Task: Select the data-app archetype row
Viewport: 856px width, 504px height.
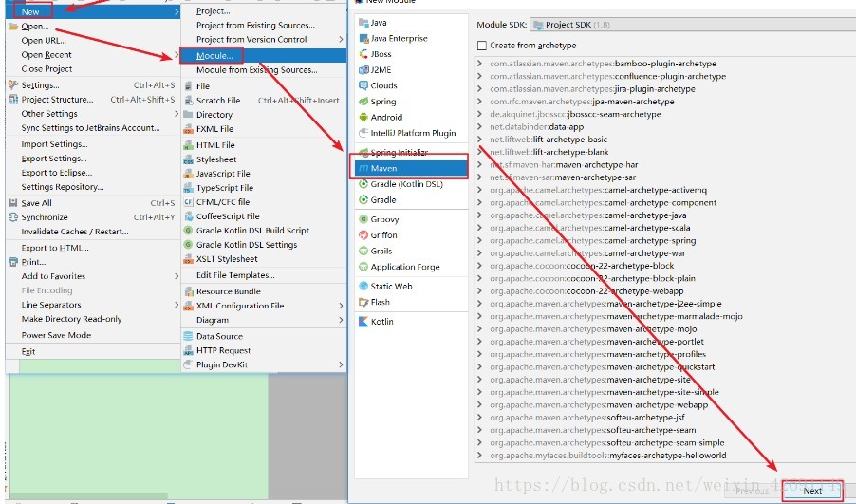Action: 536,126
